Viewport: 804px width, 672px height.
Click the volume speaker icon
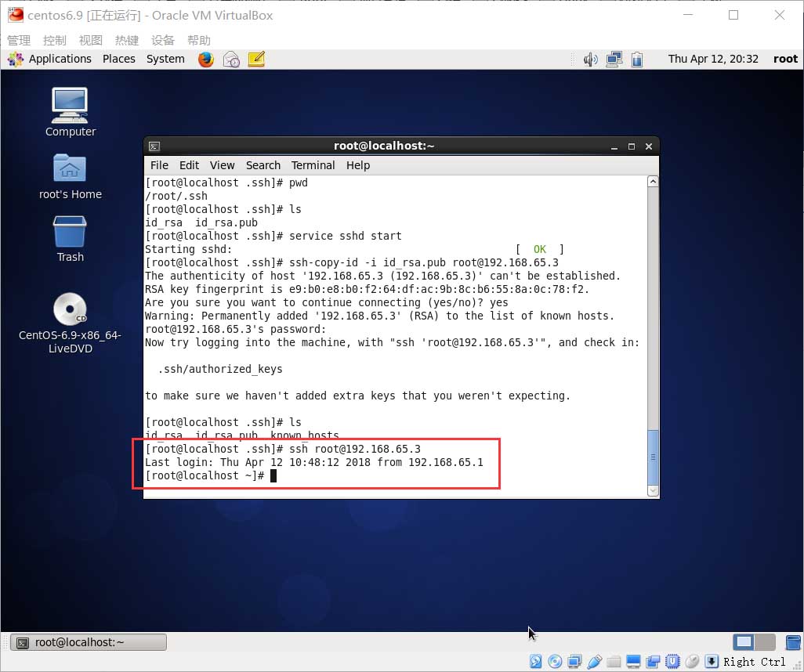pos(591,59)
